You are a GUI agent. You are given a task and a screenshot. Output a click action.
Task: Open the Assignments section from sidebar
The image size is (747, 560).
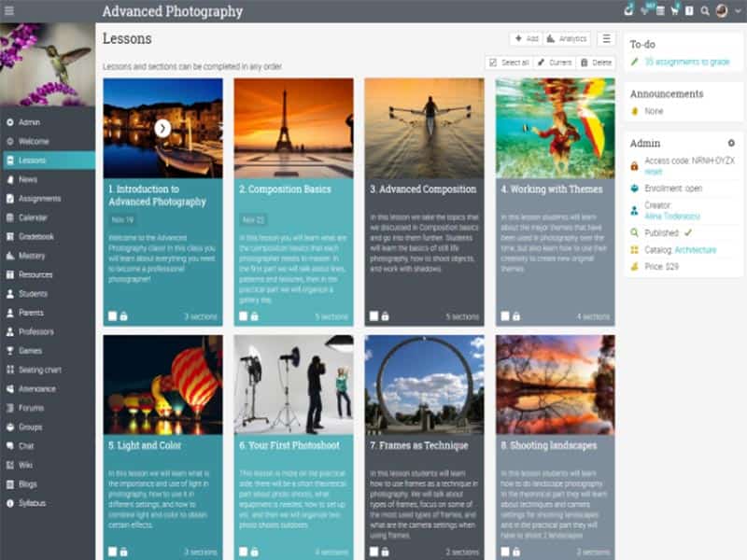(x=45, y=199)
